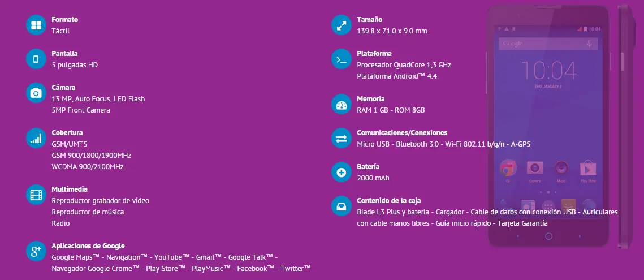
Task: Click the 'Micro USB - Bluetooth 3.0' line
Action: pos(444,144)
